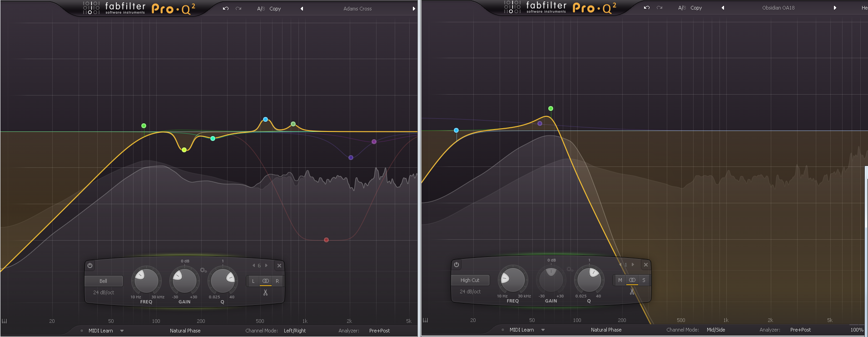Click the redo arrow in the left Pro-Q window

238,9
